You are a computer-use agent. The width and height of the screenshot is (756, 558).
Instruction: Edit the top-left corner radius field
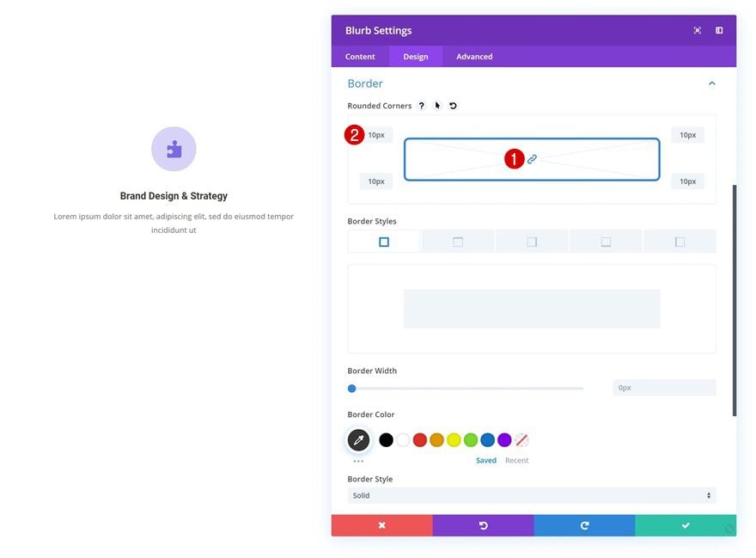point(376,135)
